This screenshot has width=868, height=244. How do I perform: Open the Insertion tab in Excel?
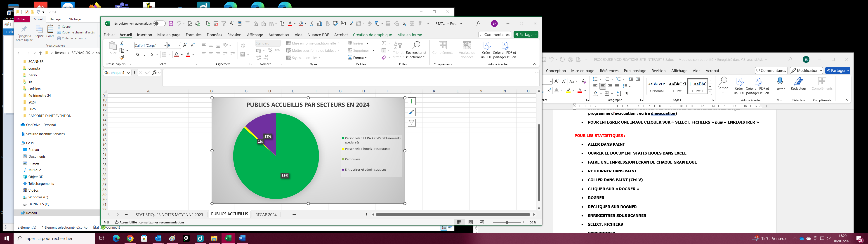[x=144, y=35]
